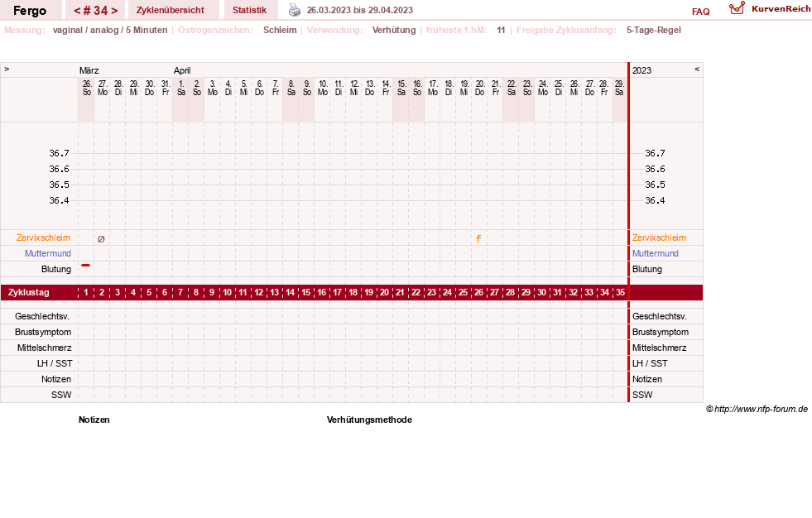Image resolution: width=812 pixels, height=518 pixels.
Task: Click the right 36.5 temperature label
Action: [x=655, y=185]
